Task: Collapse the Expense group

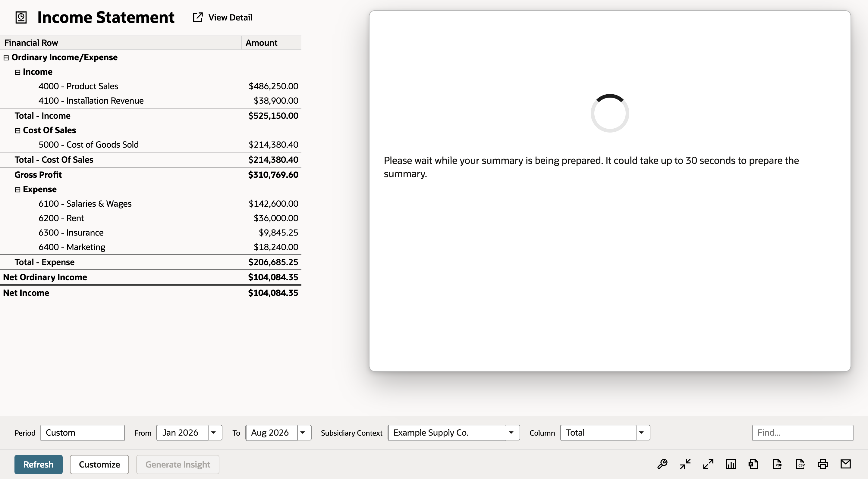Action: click(17, 190)
